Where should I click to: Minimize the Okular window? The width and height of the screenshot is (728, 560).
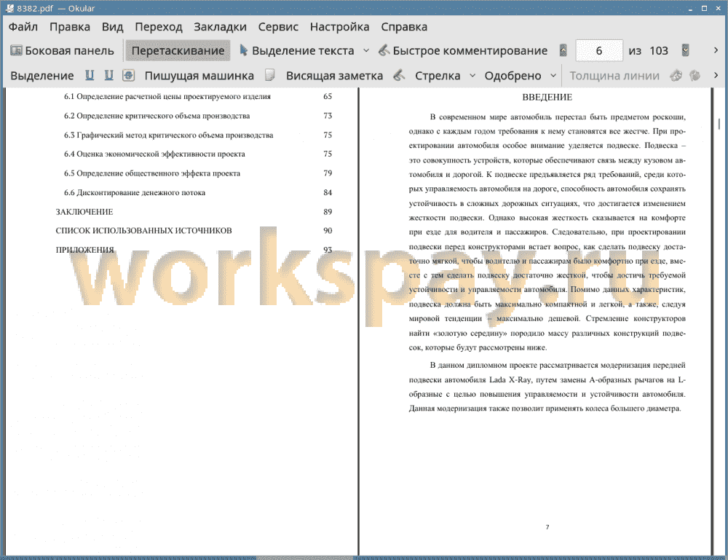[690, 8]
